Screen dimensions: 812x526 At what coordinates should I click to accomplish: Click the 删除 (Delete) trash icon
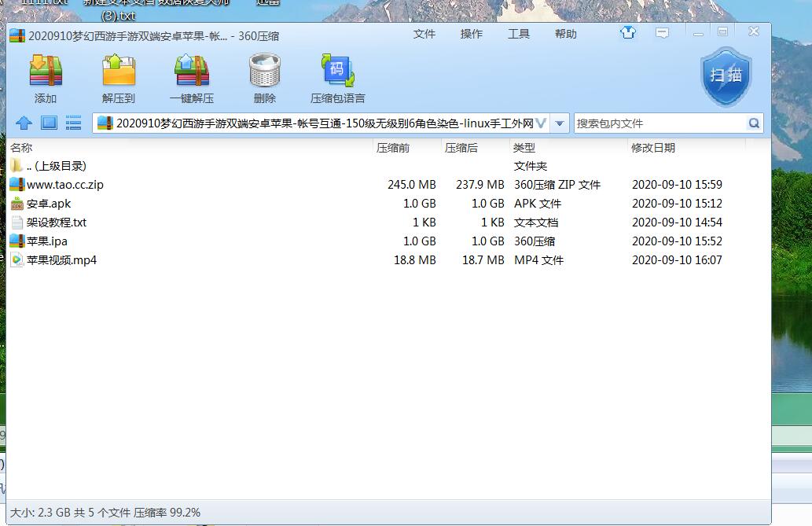265,72
